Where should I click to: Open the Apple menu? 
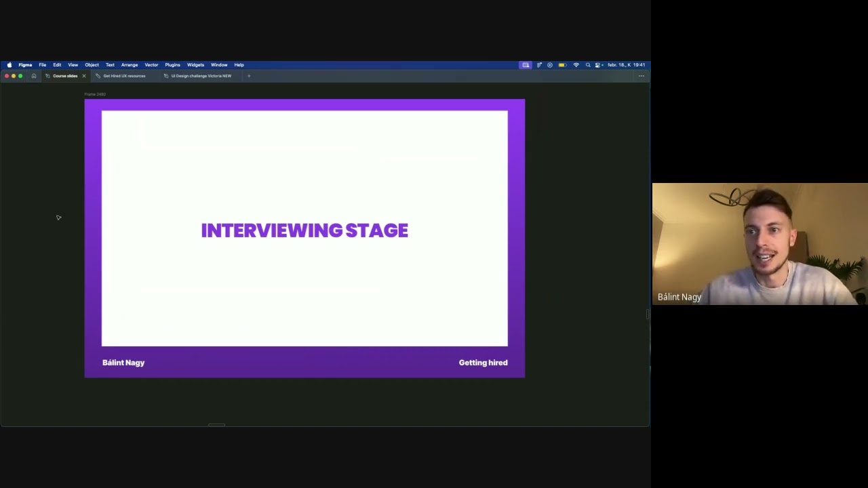tap(9, 65)
